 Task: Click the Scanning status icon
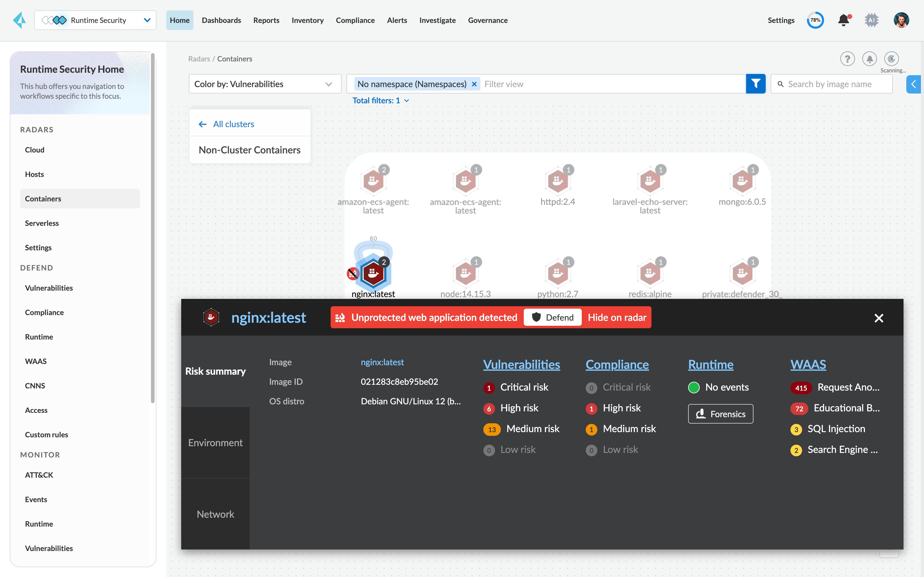pos(892,58)
